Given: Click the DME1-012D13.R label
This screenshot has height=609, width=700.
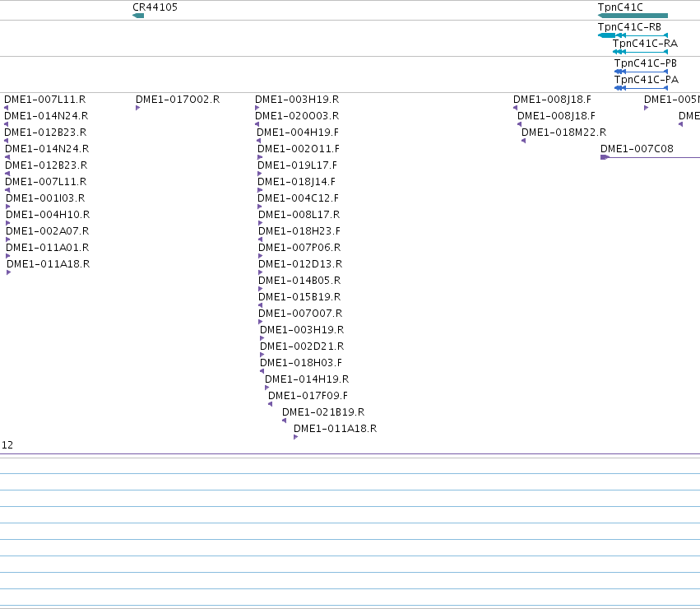Looking at the screenshot, I should coord(300,264).
